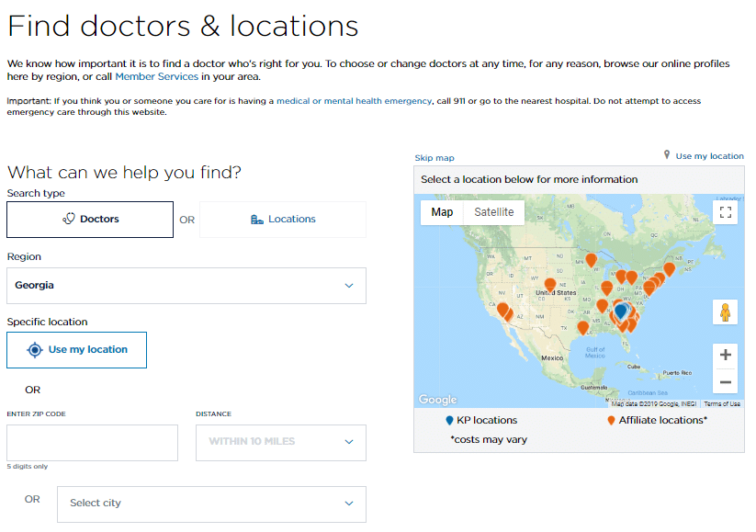756x532 pixels.
Task: Zoom in on the map
Action: point(725,355)
